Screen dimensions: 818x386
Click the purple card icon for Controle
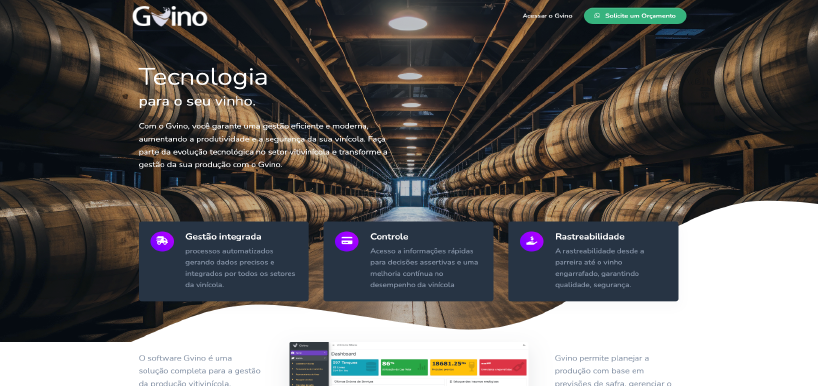(347, 241)
